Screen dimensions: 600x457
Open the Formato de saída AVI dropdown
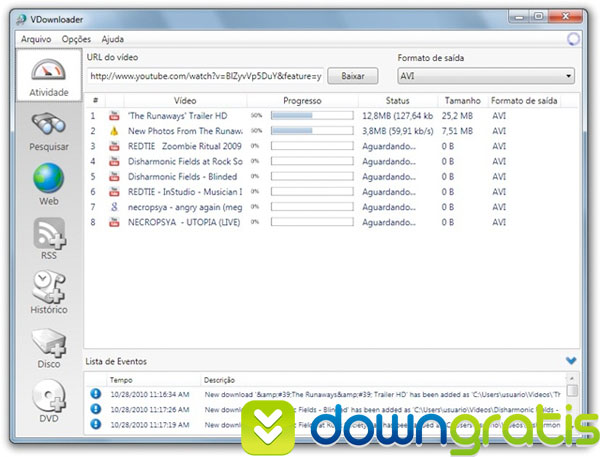click(x=486, y=76)
